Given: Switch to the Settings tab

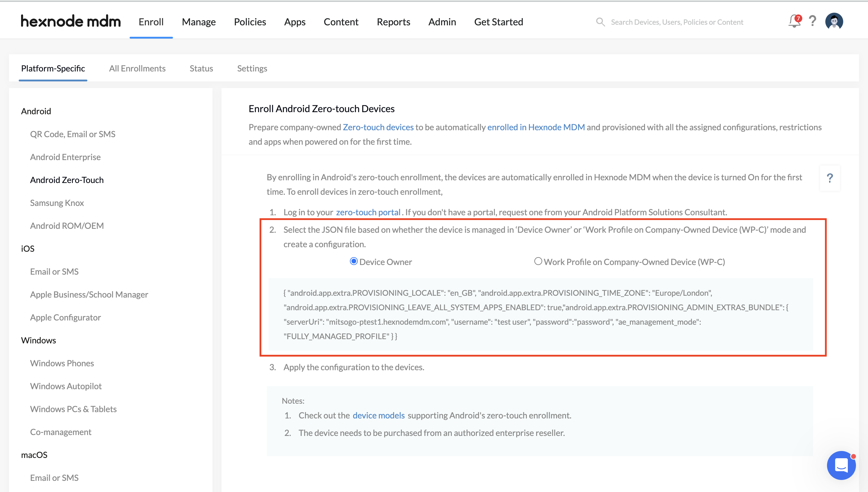Looking at the screenshot, I should (x=252, y=68).
